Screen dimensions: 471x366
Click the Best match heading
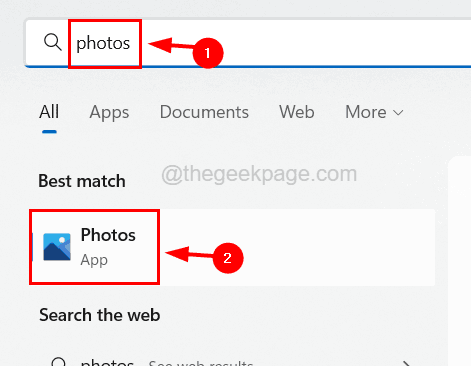click(82, 181)
